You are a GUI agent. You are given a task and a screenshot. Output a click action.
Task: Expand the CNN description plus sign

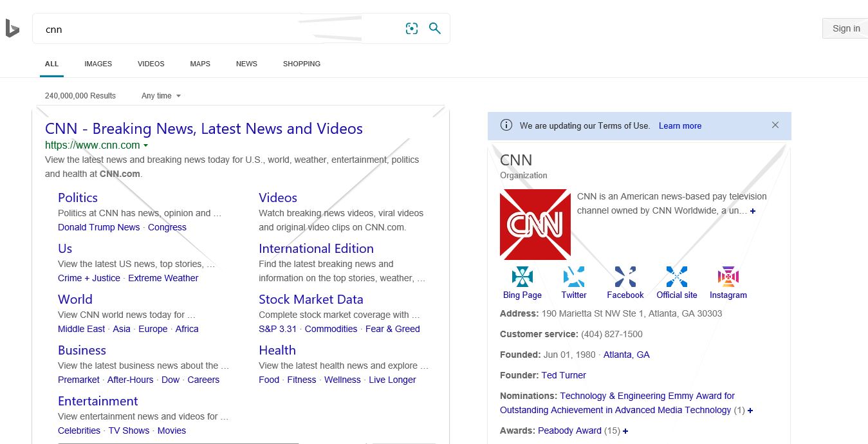[753, 211]
